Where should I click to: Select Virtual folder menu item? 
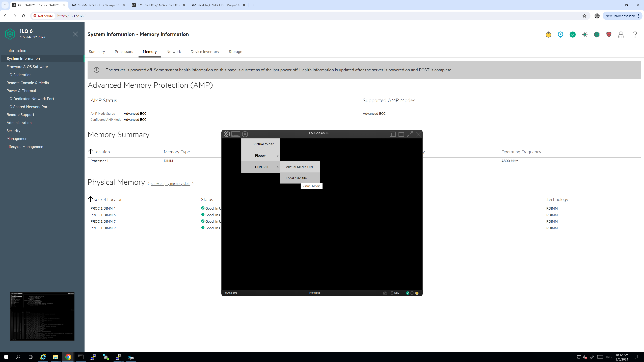coord(260,144)
